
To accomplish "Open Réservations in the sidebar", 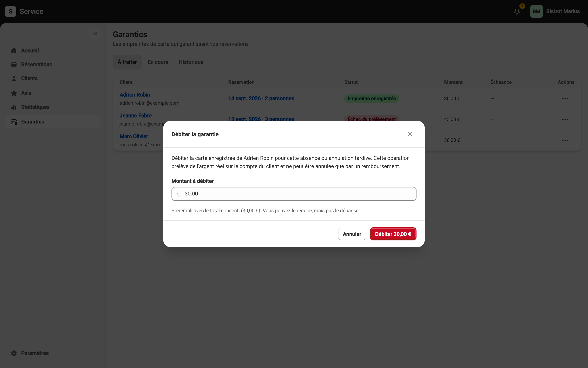I will [53, 64].
